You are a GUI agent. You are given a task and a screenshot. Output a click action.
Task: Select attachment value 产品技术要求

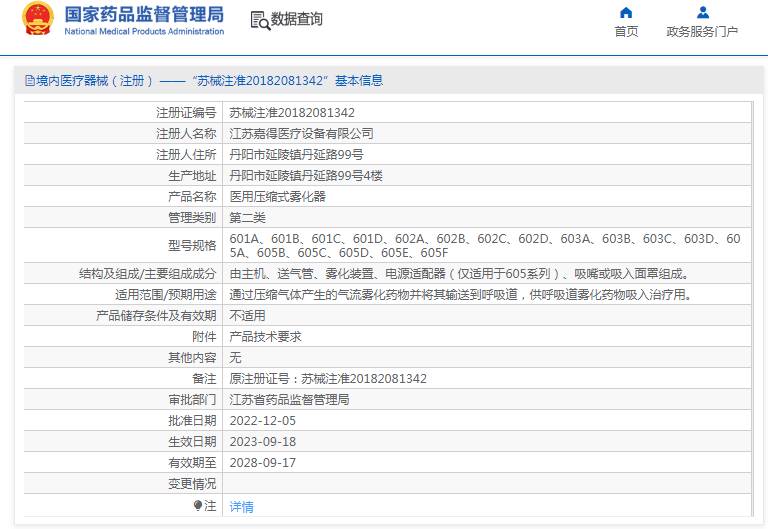click(265, 337)
